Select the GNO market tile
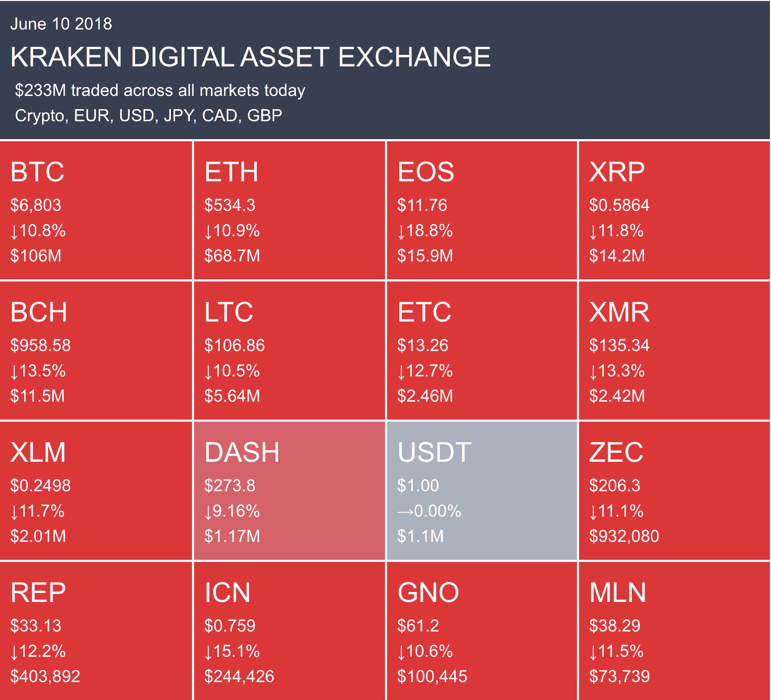The height and width of the screenshot is (700, 771). click(x=481, y=631)
